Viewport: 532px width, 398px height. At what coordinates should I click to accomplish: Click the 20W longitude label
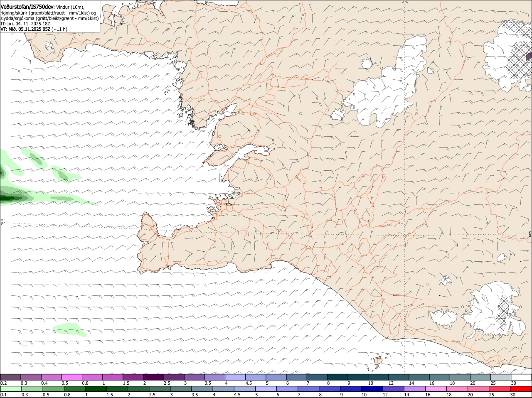pyautogui.click(x=405, y=2)
